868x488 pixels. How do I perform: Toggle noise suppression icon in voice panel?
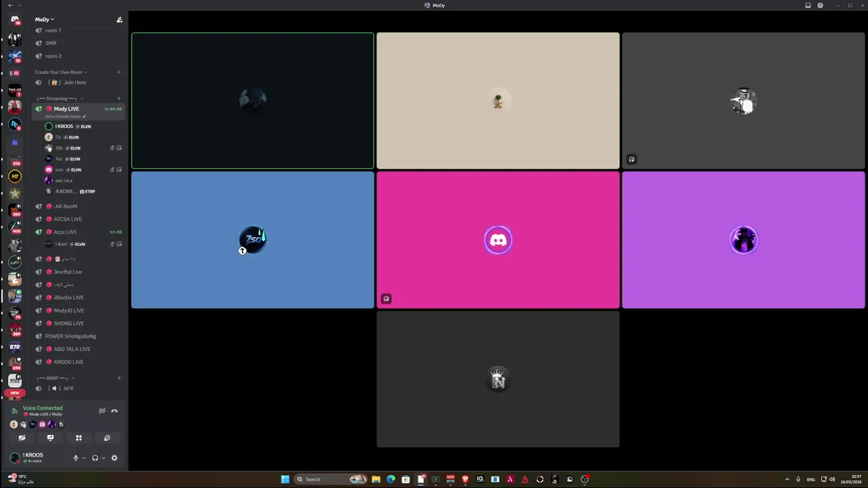point(102,411)
